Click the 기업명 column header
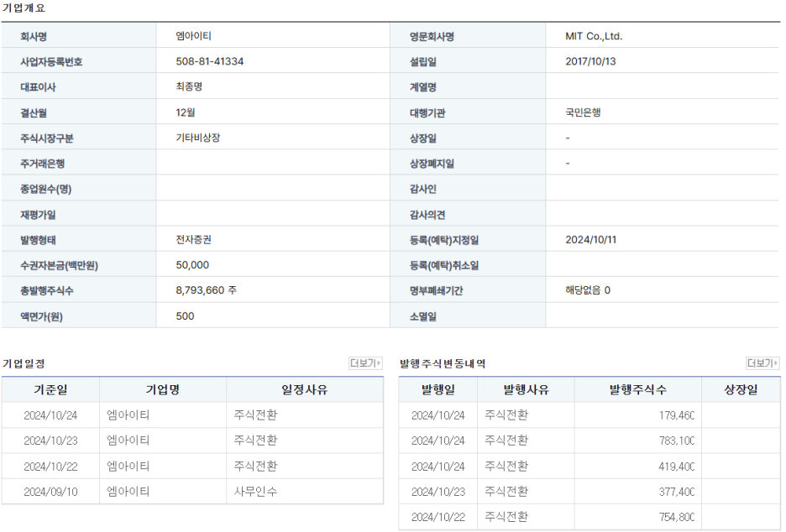Image resolution: width=786 pixels, height=532 pixels. coord(163,389)
